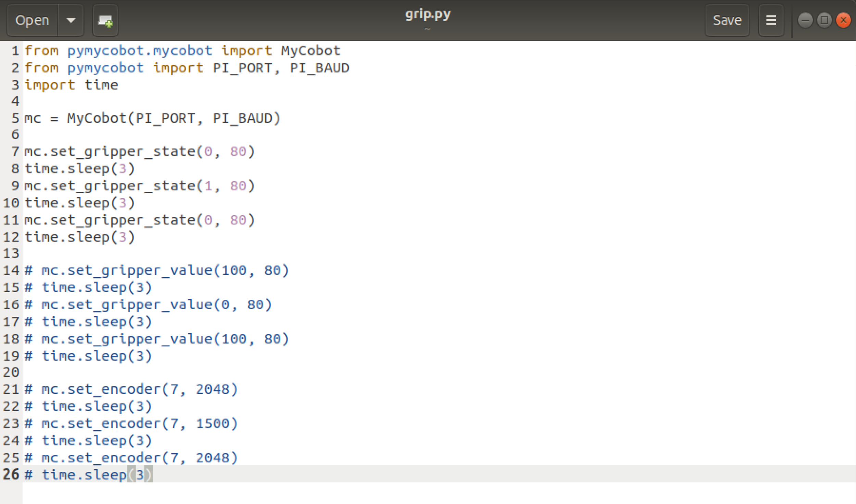
Task: Click line 24 commented time.sleep(3)
Action: (x=88, y=441)
